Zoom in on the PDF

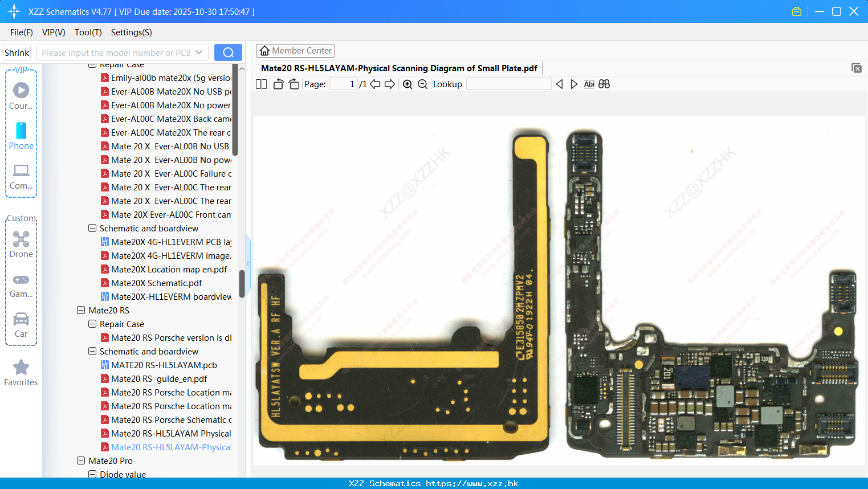pyautogui.click(x=407, y=84)
